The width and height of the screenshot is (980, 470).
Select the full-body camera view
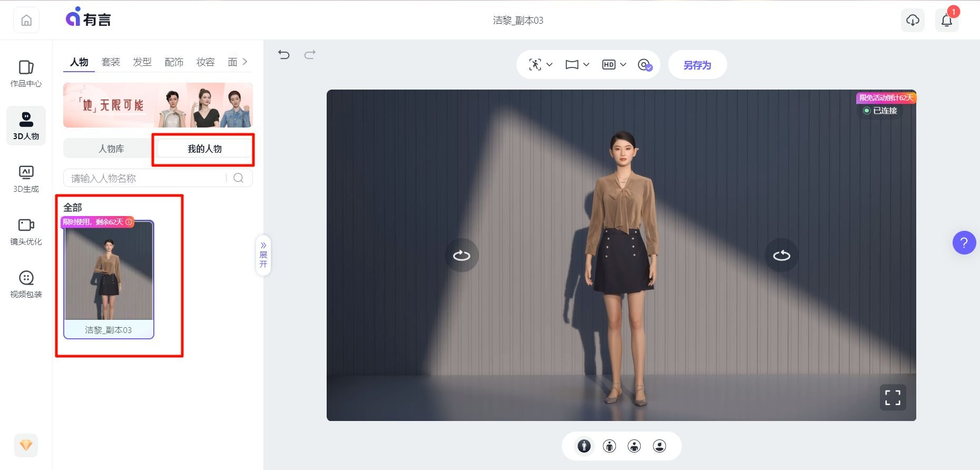pos(584,446)
